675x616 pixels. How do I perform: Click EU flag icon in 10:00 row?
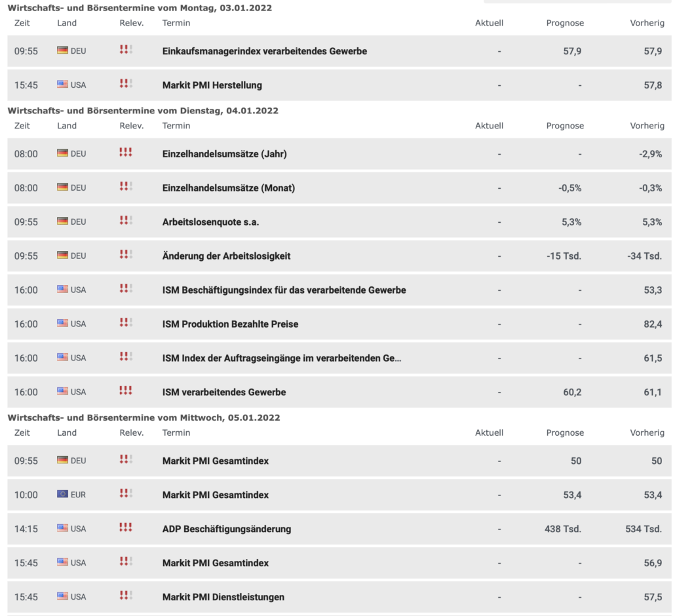62,494
